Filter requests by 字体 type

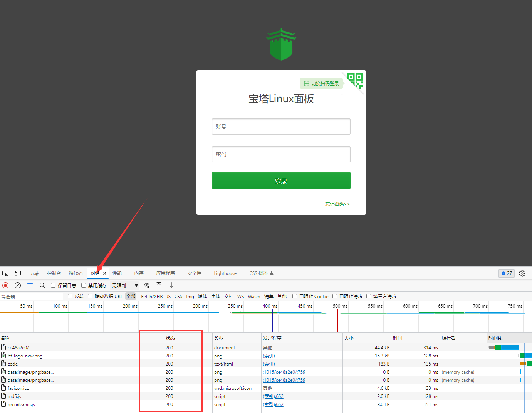(x=216, y=297)
